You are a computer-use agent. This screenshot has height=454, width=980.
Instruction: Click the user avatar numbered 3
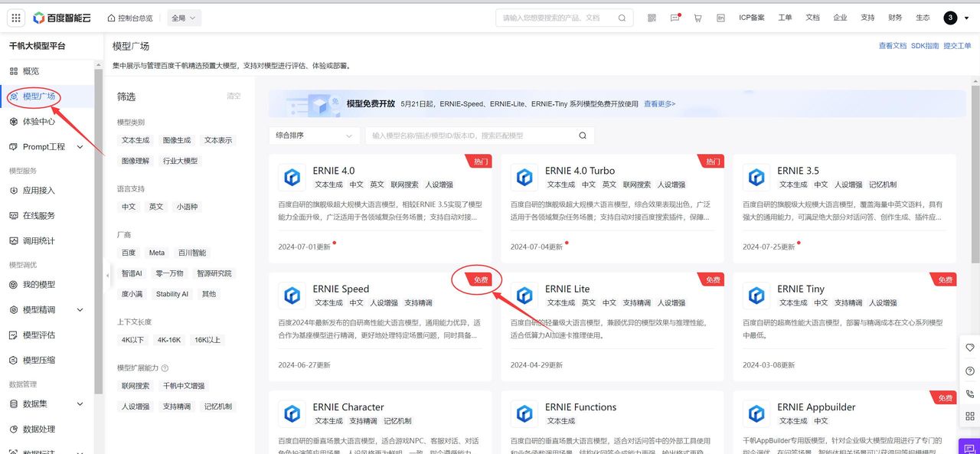point(950,18)
